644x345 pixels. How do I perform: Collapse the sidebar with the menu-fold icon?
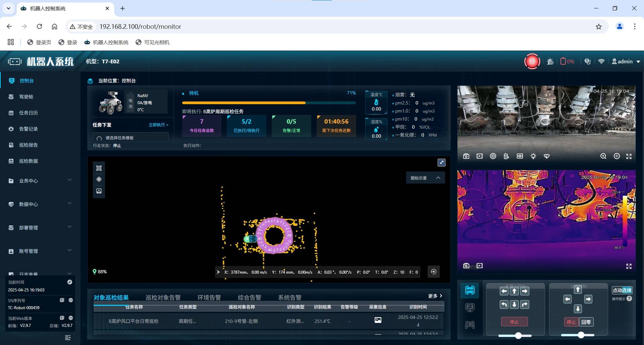[x=68, y=338]
